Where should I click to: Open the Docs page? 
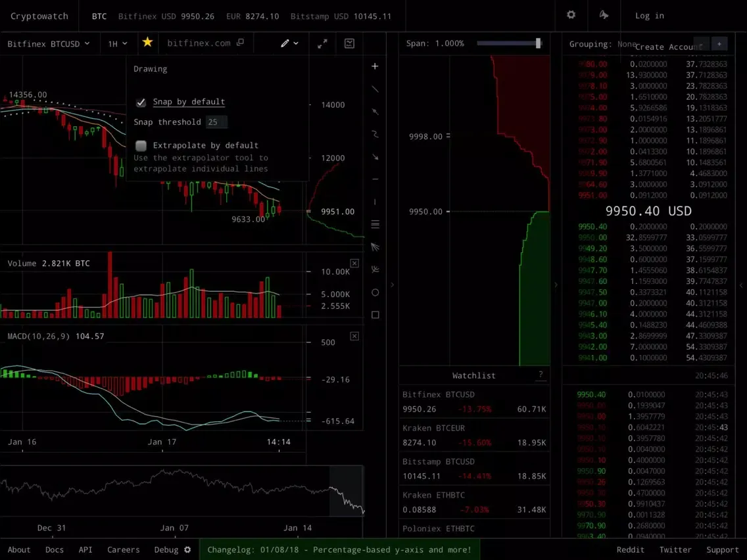[x=55, y=549]
